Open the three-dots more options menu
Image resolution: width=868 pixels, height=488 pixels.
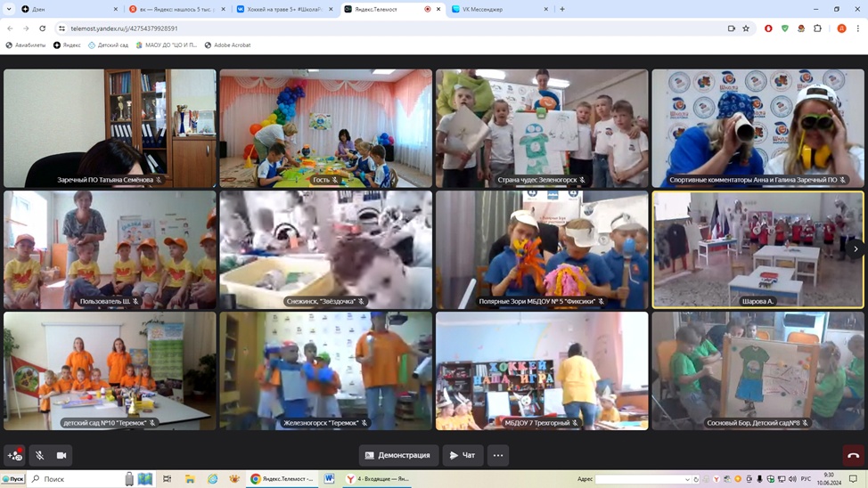(498, 455)
